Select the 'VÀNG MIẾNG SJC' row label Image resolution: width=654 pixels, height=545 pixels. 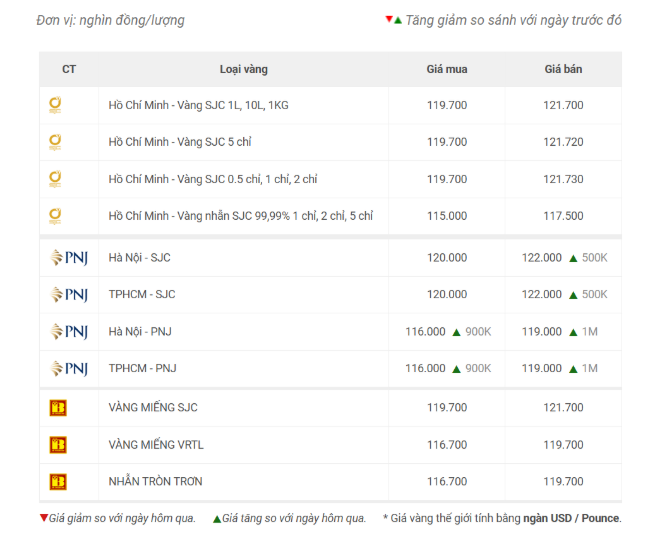(x=153, y=407)
